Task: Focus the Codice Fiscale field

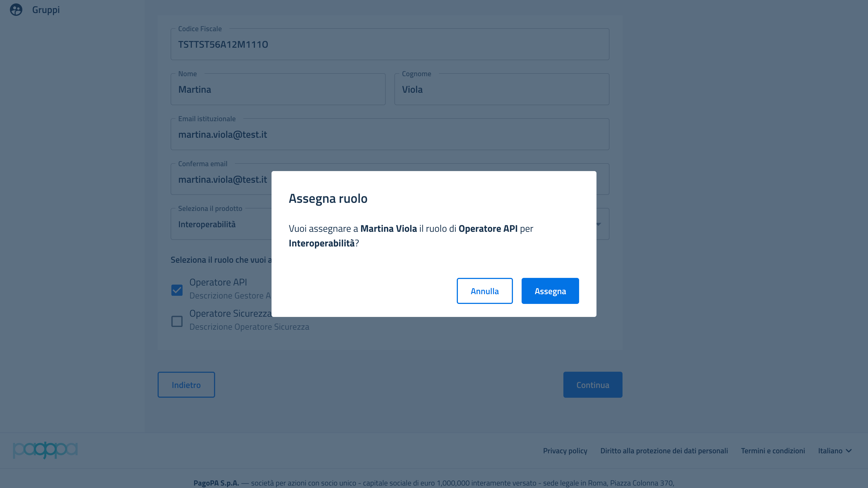Action: tap(390, 44)
